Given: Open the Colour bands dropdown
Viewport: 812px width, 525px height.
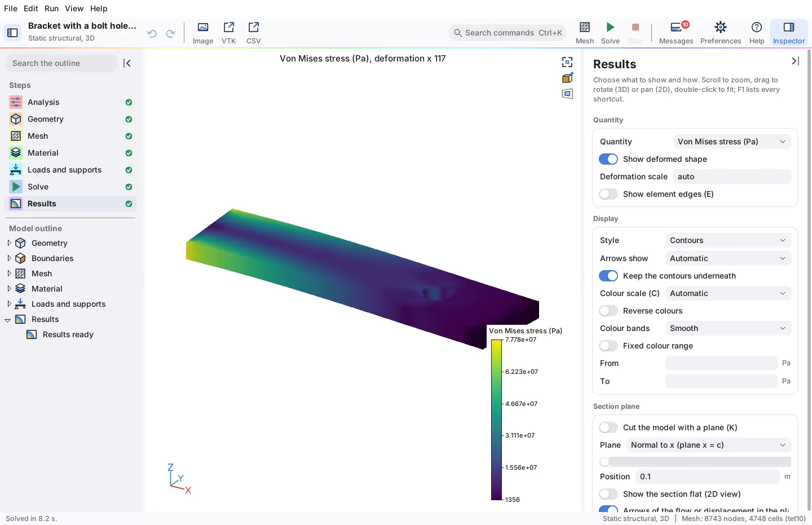Looking at the screenshot, I should (728, 328).
